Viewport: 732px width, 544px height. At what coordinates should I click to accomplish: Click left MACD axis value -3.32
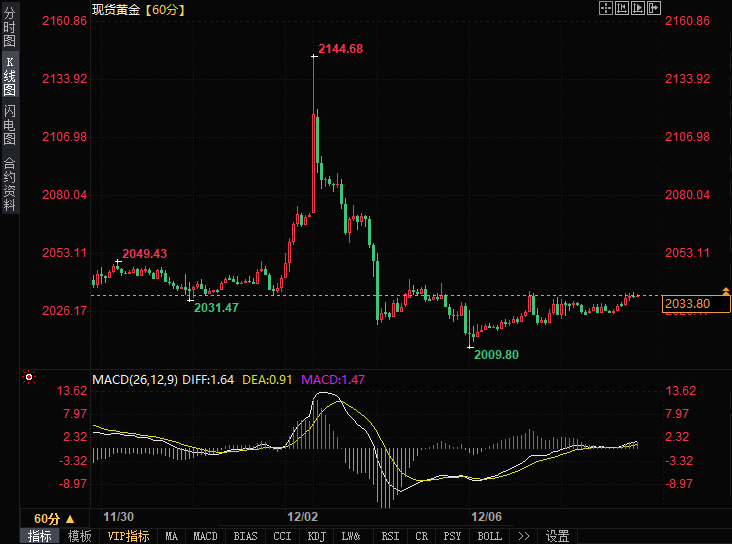coord(73,461)
